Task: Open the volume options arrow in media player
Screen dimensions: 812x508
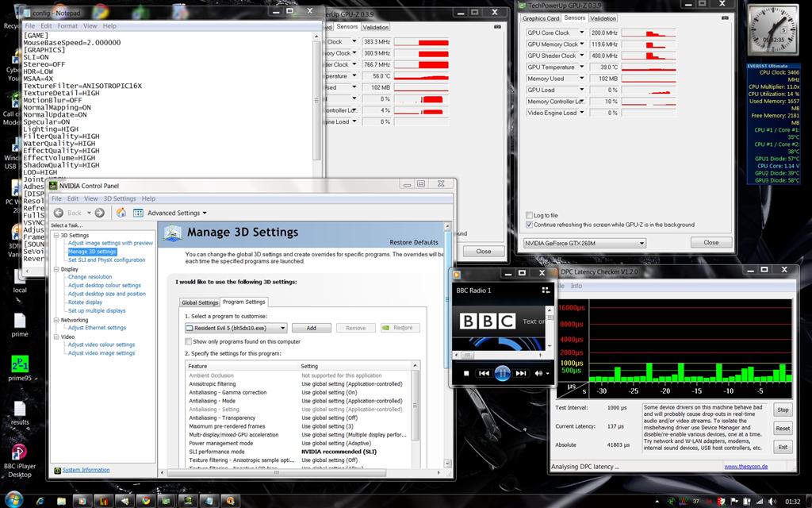Action: pyautogui.click(x=547, y=373)
